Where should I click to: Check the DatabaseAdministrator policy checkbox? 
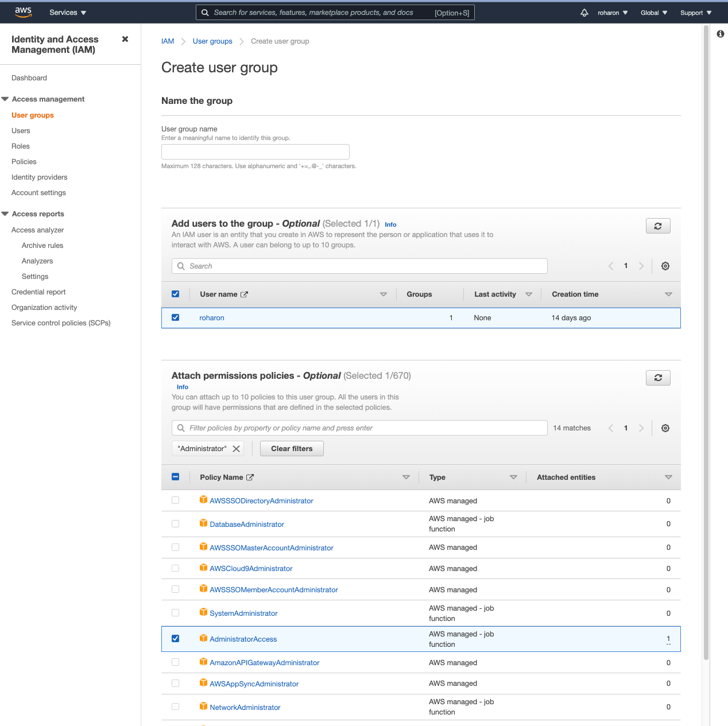(x=176, y=524)
